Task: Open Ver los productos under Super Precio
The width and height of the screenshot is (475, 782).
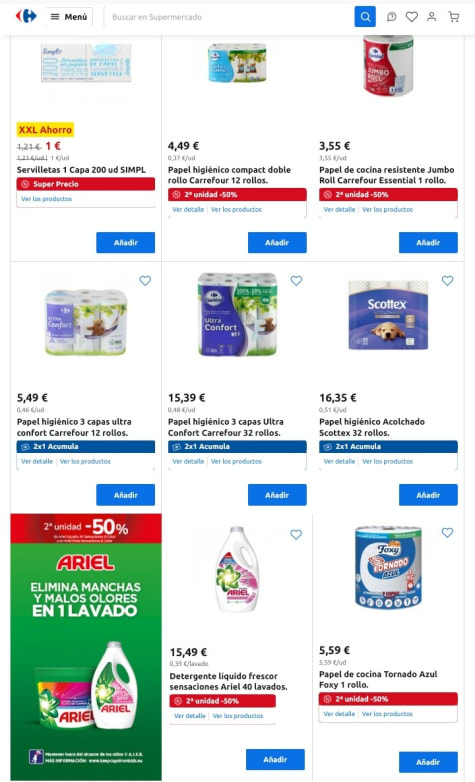Action: pos(46,198)
